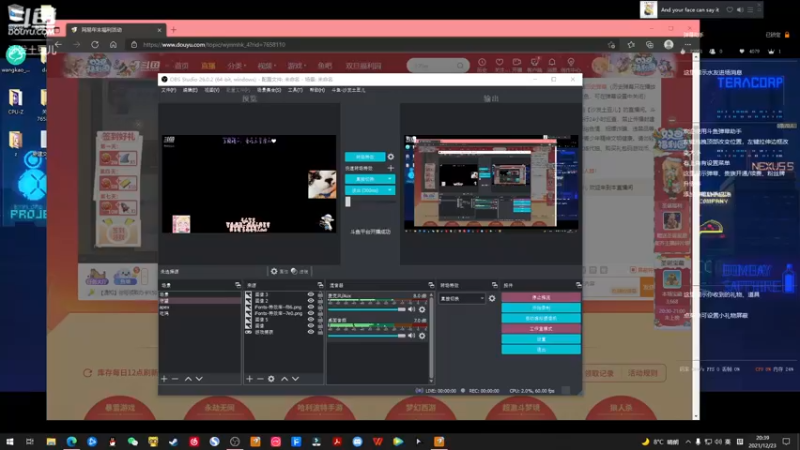The image size is (800, 450).
Task: Click 退出 button in OBS controls
Action: [541, 349]
